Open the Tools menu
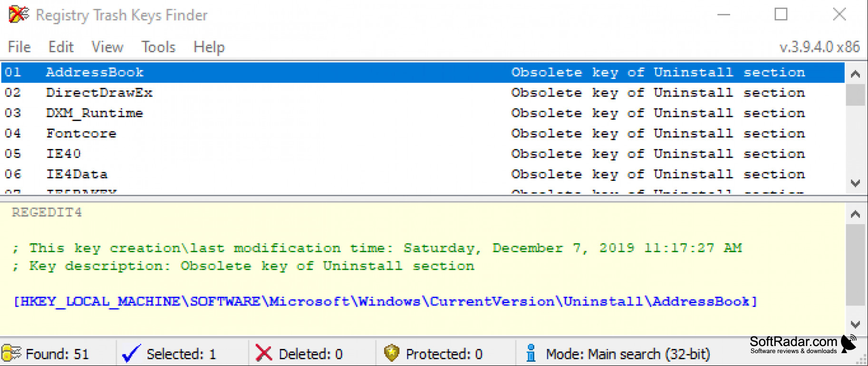This screenshot has width=868, height=366. coord(158,47)
